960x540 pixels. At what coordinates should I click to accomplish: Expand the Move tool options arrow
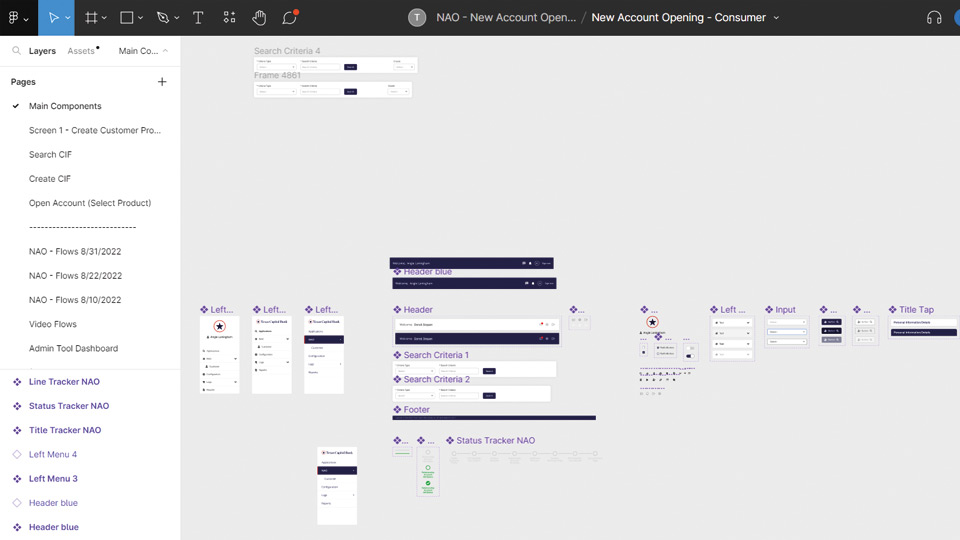70,18
